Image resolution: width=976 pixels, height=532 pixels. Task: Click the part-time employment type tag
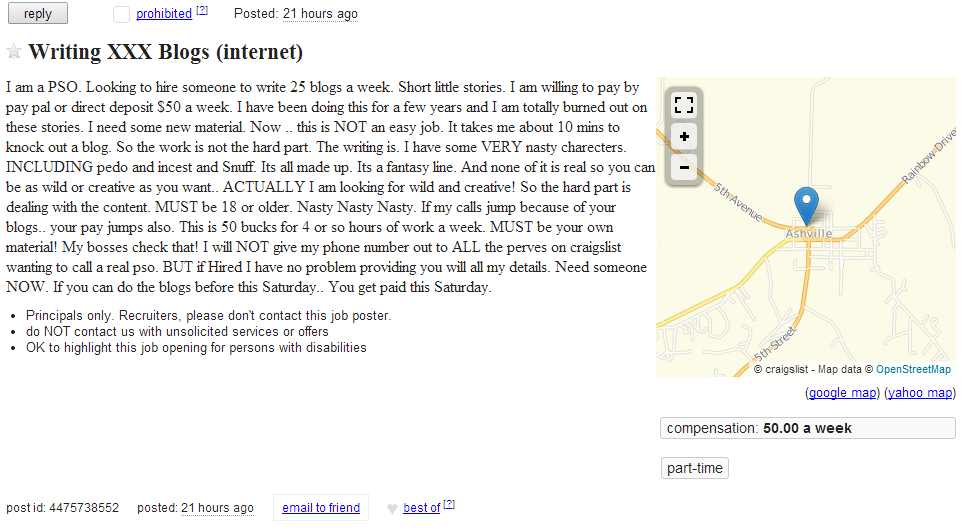pyautogui.click(x=695, y=468)
